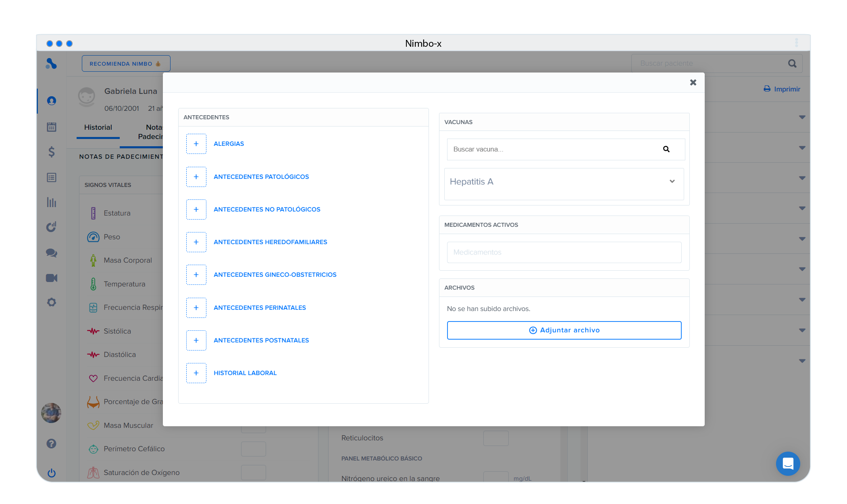Click the help question mark icon

(x=52, y=444)
